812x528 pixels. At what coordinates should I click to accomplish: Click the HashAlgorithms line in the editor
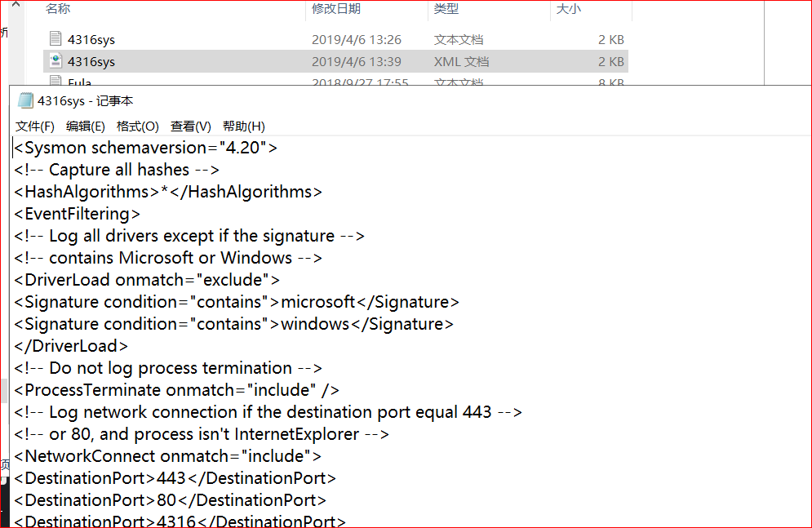(x=168, y=192)
